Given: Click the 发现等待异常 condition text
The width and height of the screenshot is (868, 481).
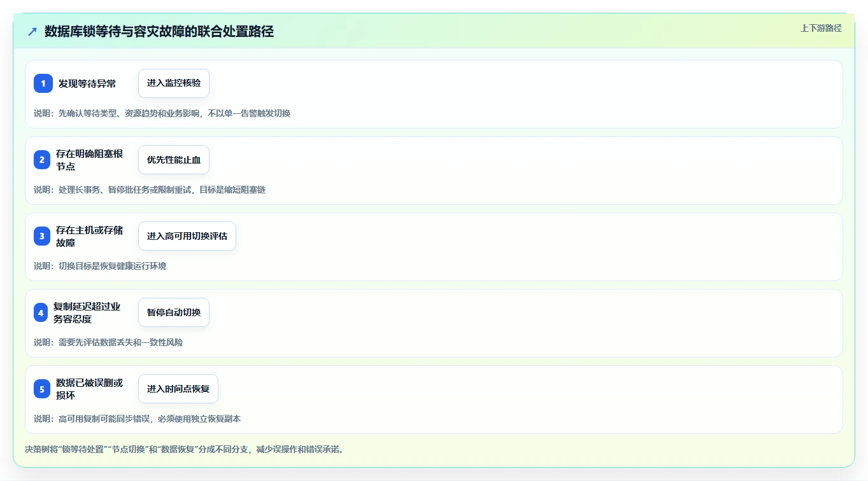Looking at the screenshot, I should (x=87, y=83).
